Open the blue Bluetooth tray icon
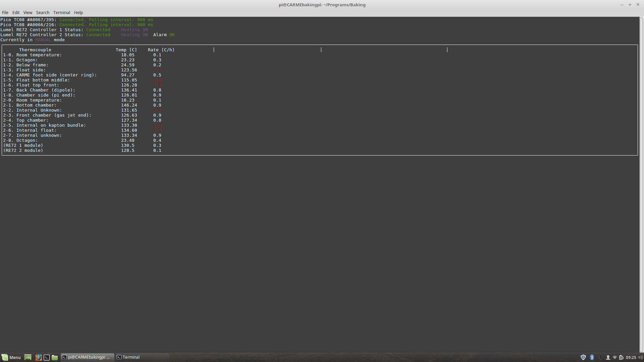The width and height of the screenshot is (644, 362). 592,357
